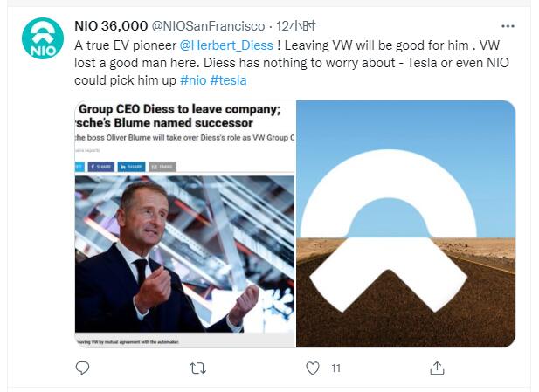Open the tweet timestamp
The height and width of the screenshot is (392, 539).
click(x=298, y=28)
